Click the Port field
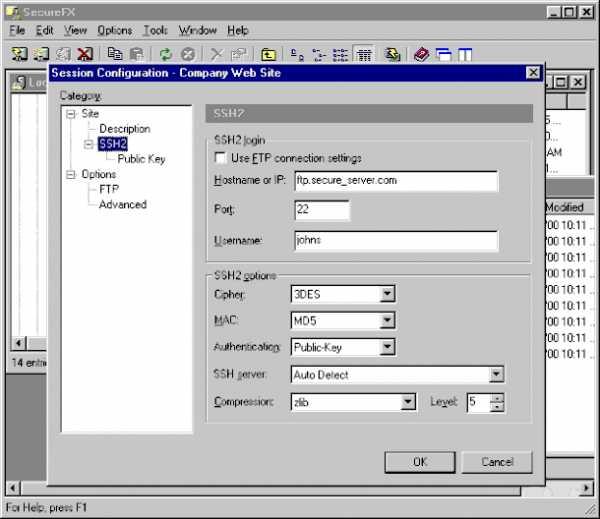The image size is (600, 519). [322, 210]
